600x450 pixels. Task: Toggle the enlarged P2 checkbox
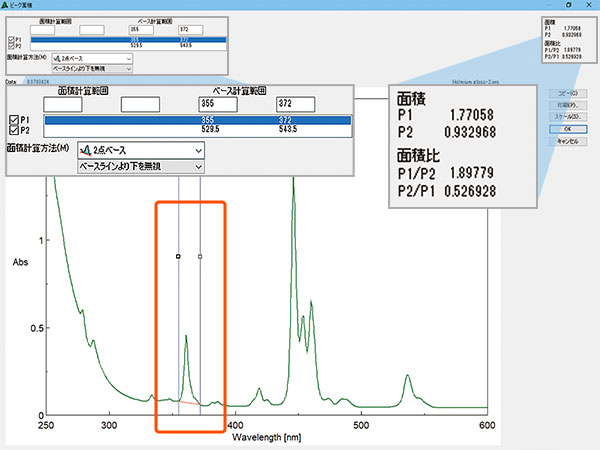coord(14,130)
